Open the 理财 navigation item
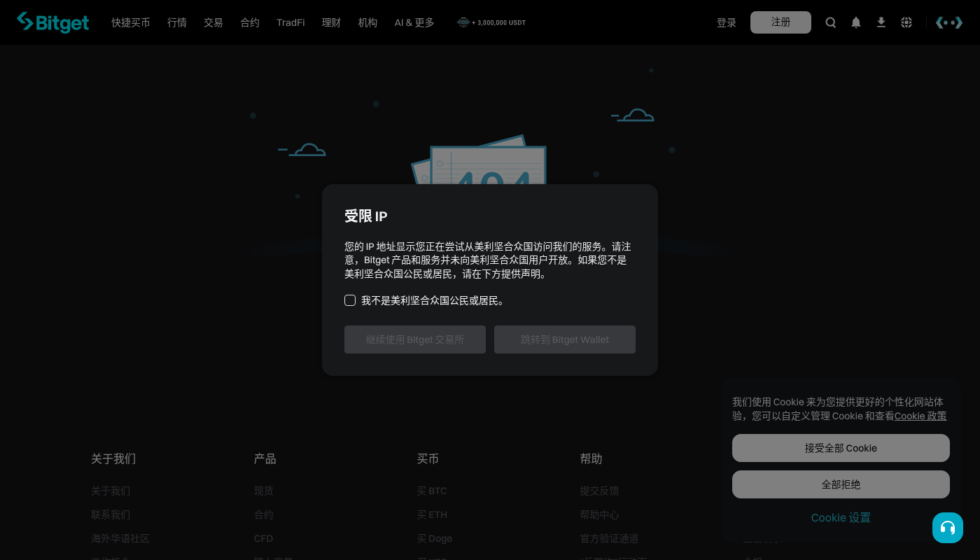 click(331, 22)
